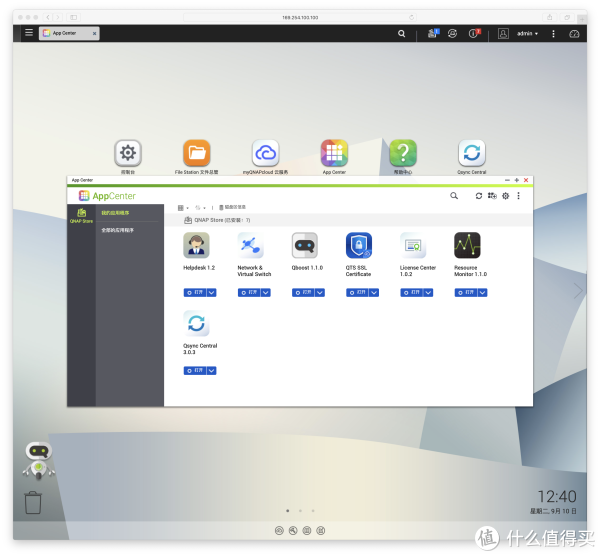Open File Station desktop icon
Viewport: 600px width, 556px height.
click(x=197, y=153)
